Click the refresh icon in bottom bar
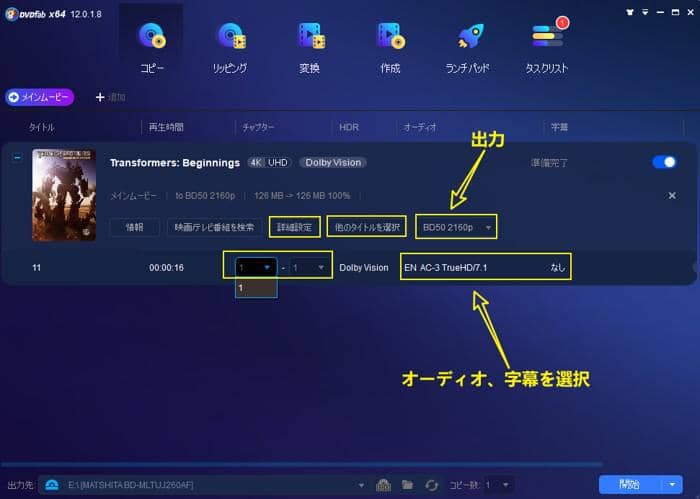Screen dimensions: 700x499 pos(431,485)
